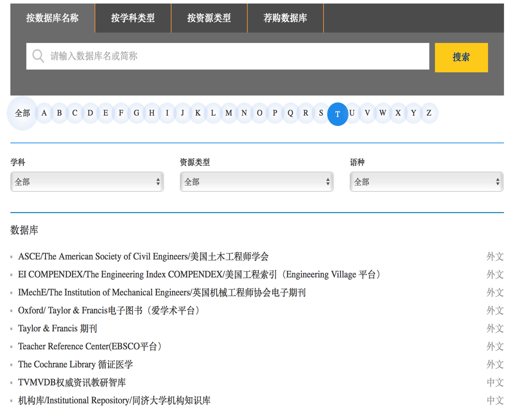Select the 荐购数据库 tab
Viewport: 514px width, 420px height.
point(285,18)
